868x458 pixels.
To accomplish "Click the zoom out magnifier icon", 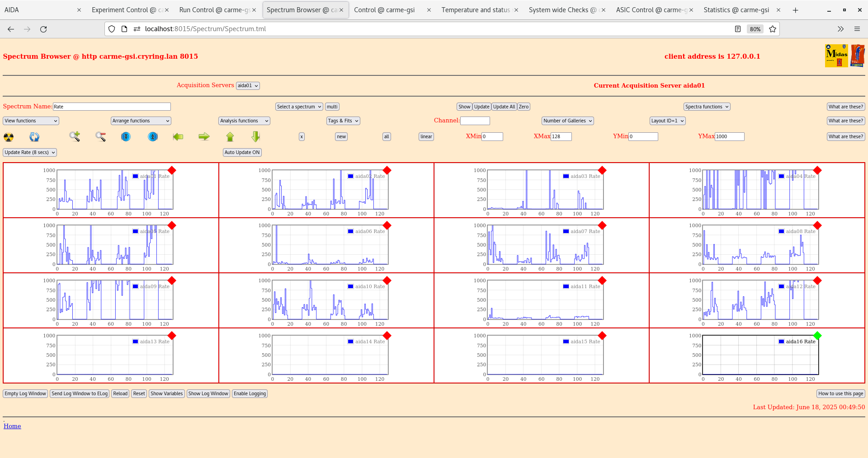I will [x=100, y=136].
